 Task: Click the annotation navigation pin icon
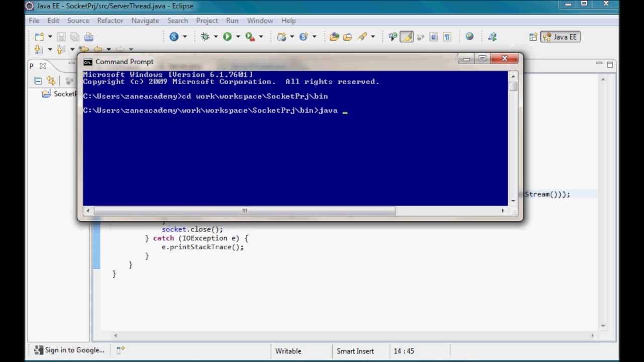[393, 37]
